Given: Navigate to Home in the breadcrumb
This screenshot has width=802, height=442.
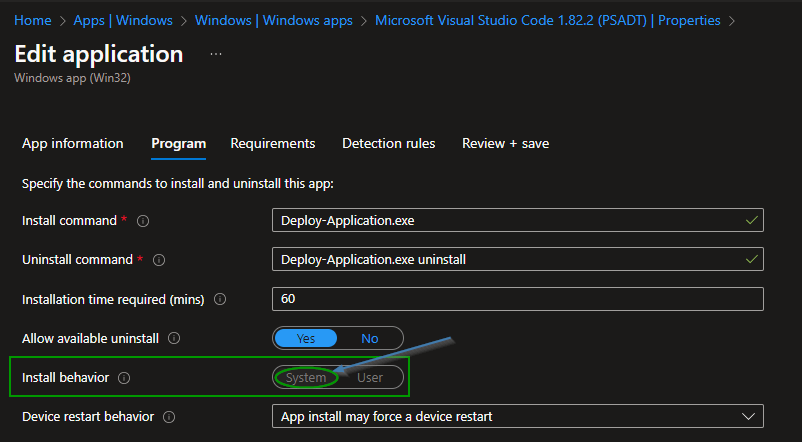Looking at the screenshot, I should click(x=33, y=20).
